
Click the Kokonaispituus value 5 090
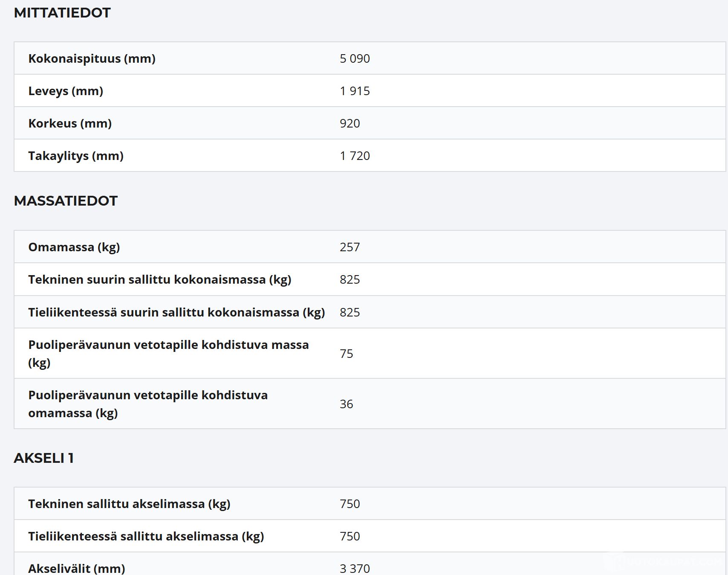[355, 58]
